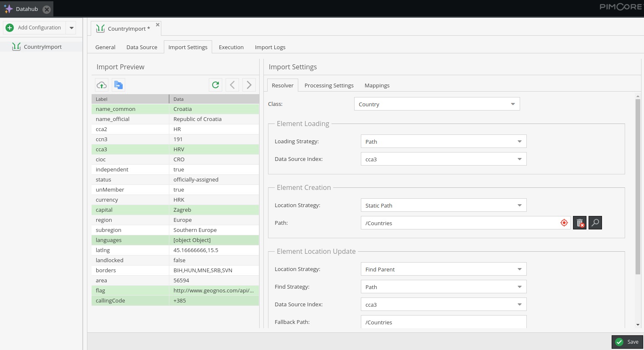
Task: Open the Add Configuration arrow menu
Action: tap(72, 28)
